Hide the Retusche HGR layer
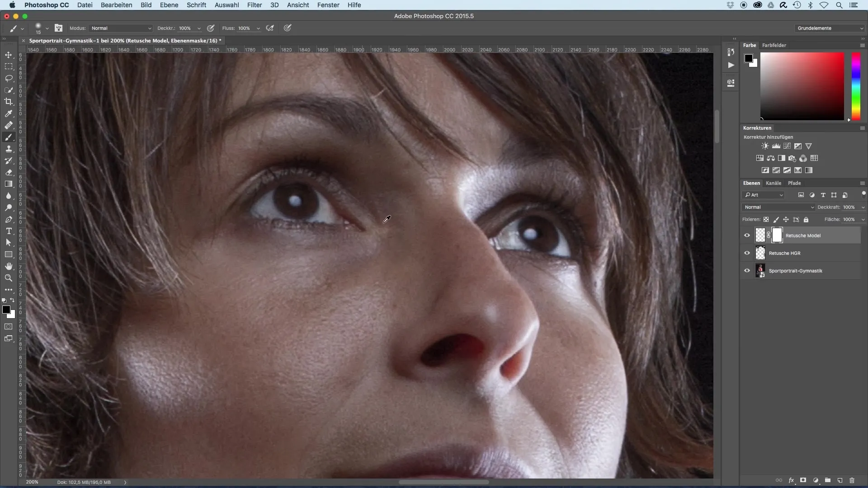 tap(747, 253)
